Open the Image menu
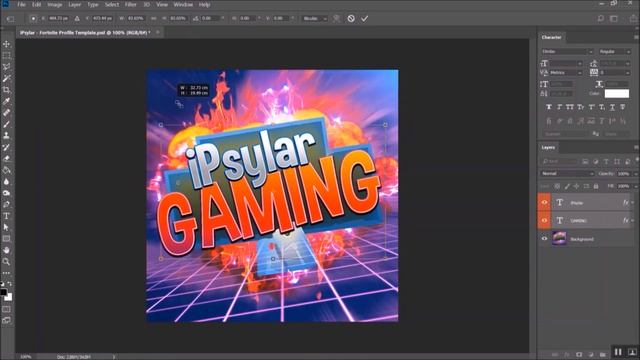 (x=55, y=4)
